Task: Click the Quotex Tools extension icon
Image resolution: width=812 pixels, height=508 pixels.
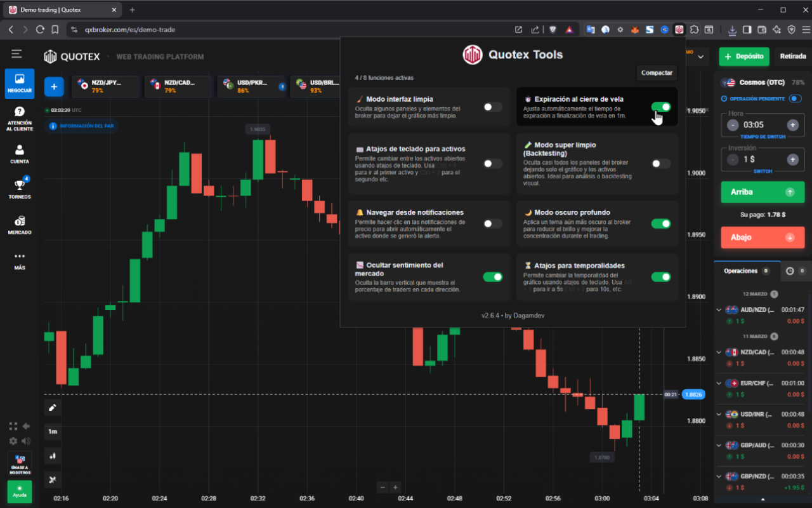Action: pyautogui.click(x=679, y=29)
